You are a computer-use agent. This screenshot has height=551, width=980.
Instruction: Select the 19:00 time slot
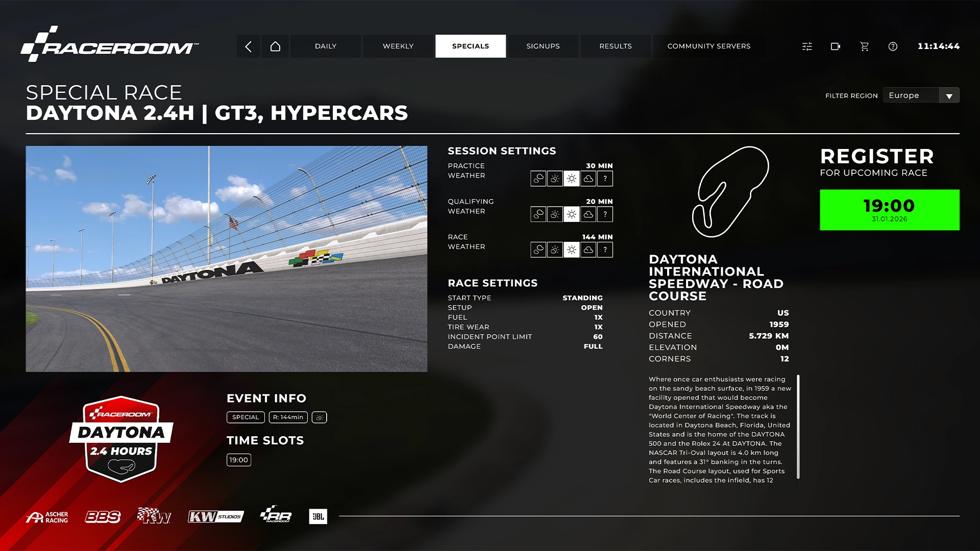(239, 460)
